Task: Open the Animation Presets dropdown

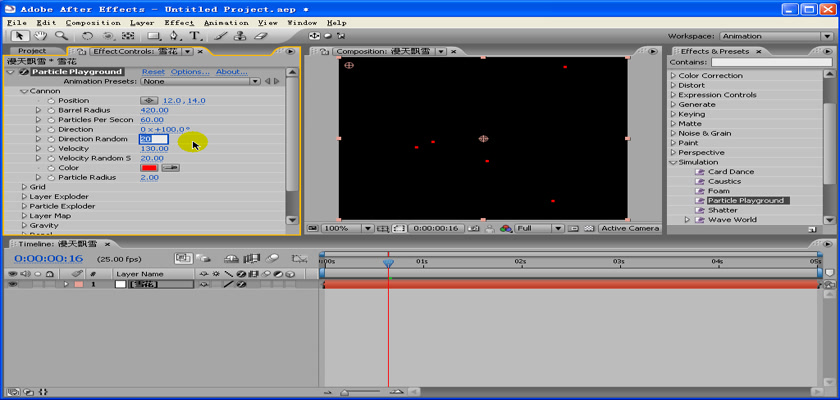Action: click(200, 81)
